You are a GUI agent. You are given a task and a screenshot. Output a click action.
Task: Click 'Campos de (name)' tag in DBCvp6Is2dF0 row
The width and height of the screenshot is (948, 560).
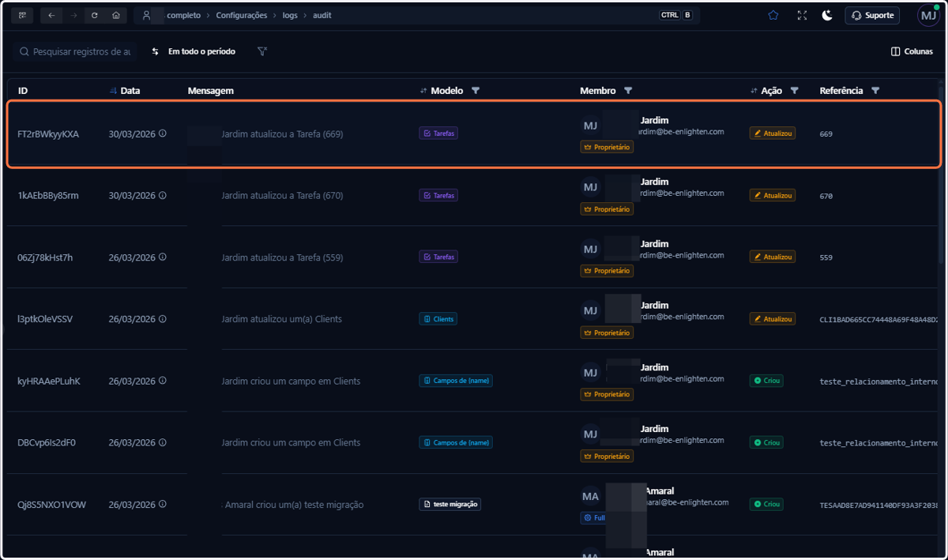click(x=456, y=442)
